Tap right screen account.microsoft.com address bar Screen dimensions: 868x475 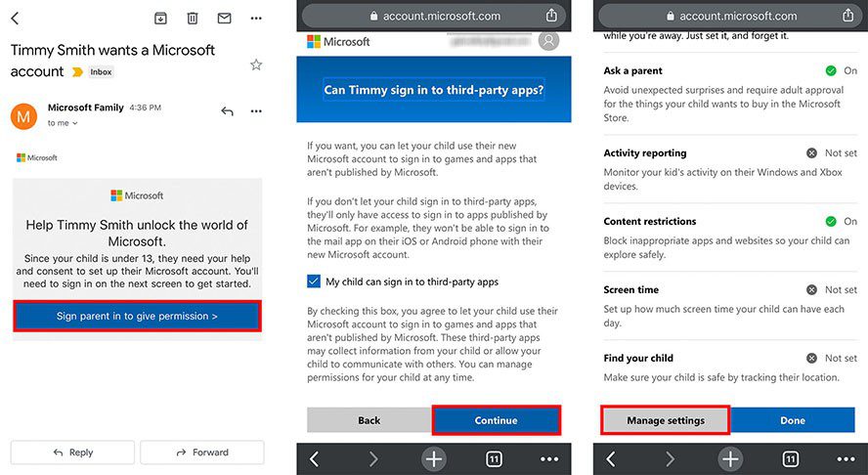tap(731, 16)
